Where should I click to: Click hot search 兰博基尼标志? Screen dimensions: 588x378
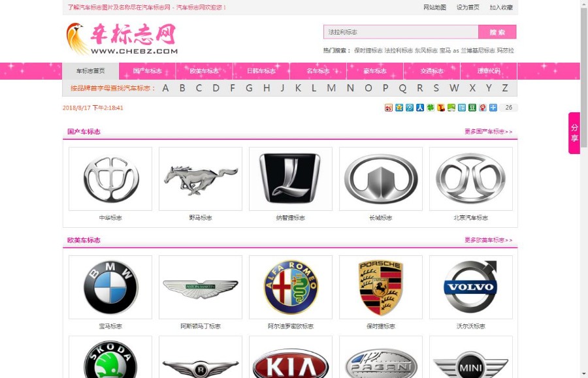point(478,50)
